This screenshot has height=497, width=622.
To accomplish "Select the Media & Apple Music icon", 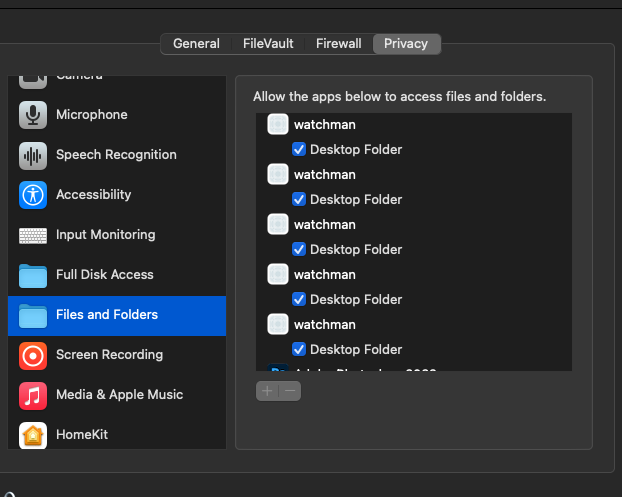I will click(x=33, y=396).
